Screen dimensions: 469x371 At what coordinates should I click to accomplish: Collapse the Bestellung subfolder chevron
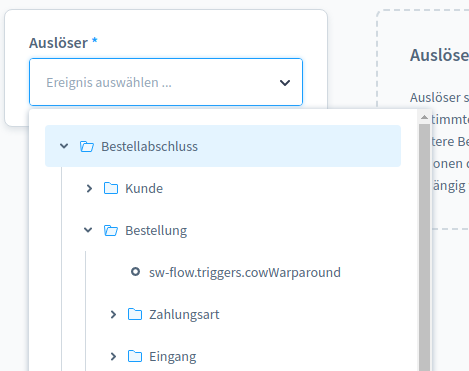click(x=88, y=230)
